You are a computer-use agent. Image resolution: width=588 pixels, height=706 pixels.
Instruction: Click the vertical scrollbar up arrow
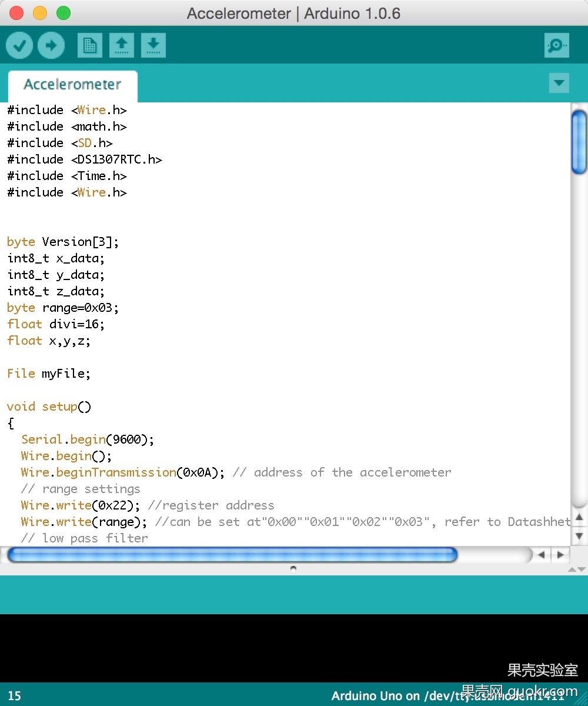tap(579, 518)
